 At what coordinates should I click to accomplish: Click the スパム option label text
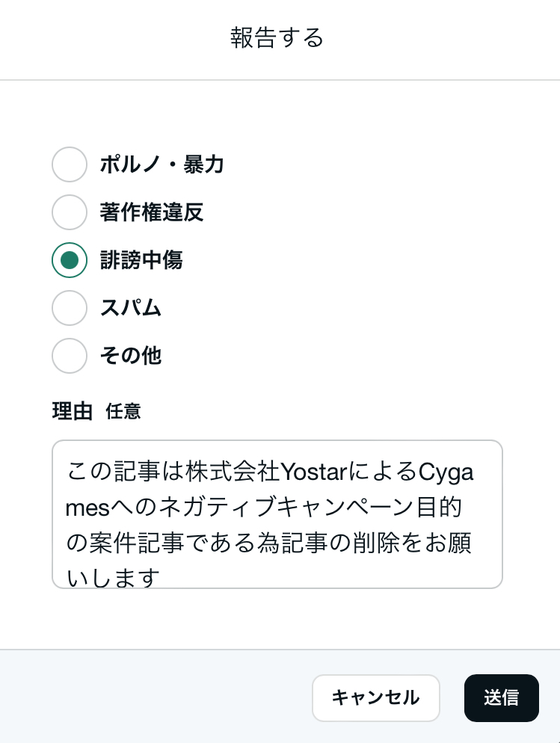[x=131, y=308]
